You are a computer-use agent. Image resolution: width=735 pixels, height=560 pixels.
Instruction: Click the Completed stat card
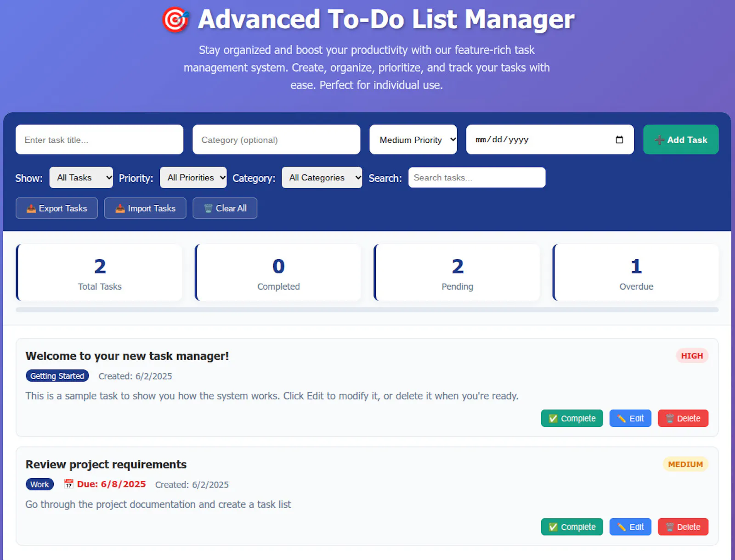tap(278, 272)
